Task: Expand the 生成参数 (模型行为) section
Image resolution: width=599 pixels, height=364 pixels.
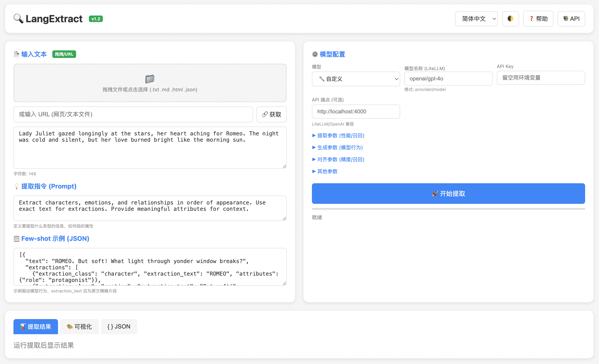Action: [337, 147]
